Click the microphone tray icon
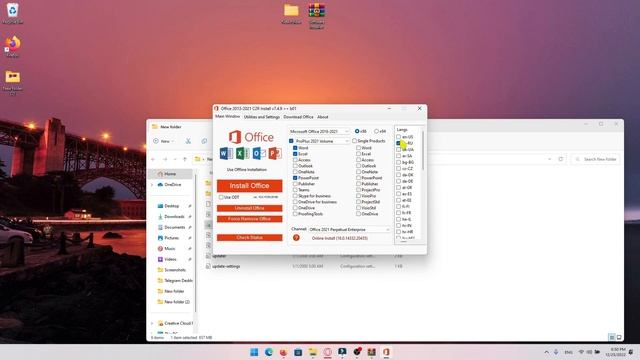This screenshot has height=360, width=640. 556,352
